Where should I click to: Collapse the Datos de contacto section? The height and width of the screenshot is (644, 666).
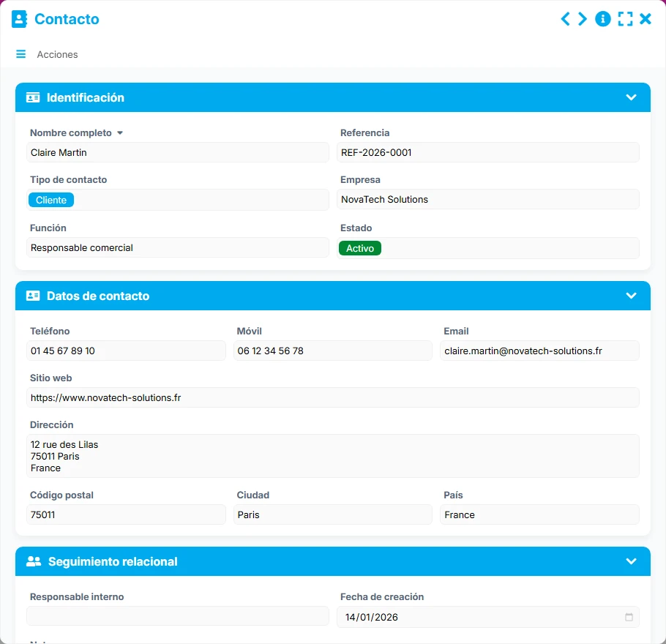coord(631,296)
